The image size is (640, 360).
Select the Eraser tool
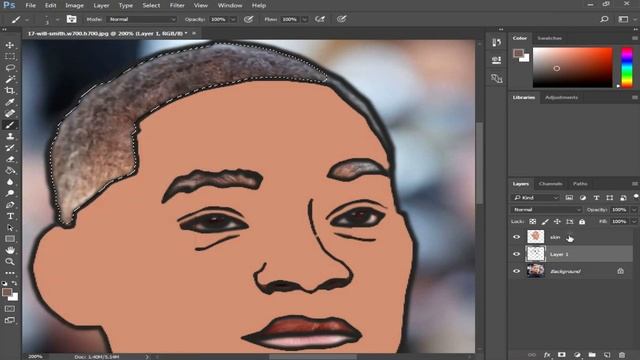10,159
